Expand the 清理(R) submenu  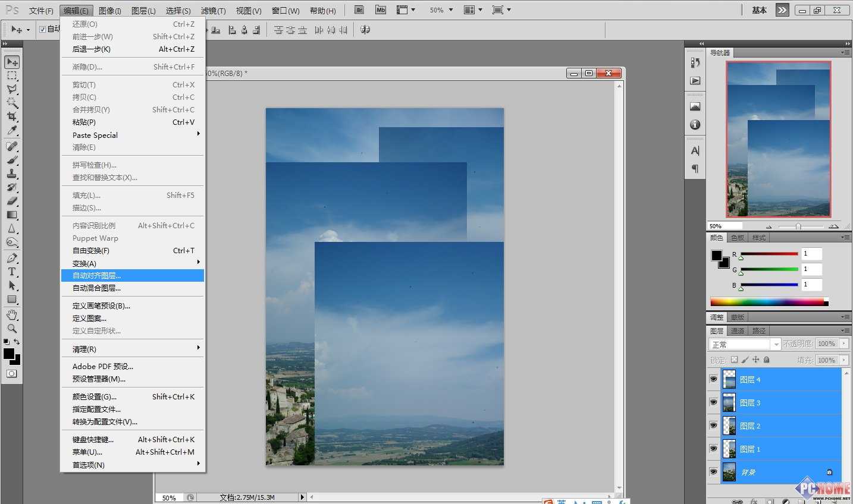133,349
